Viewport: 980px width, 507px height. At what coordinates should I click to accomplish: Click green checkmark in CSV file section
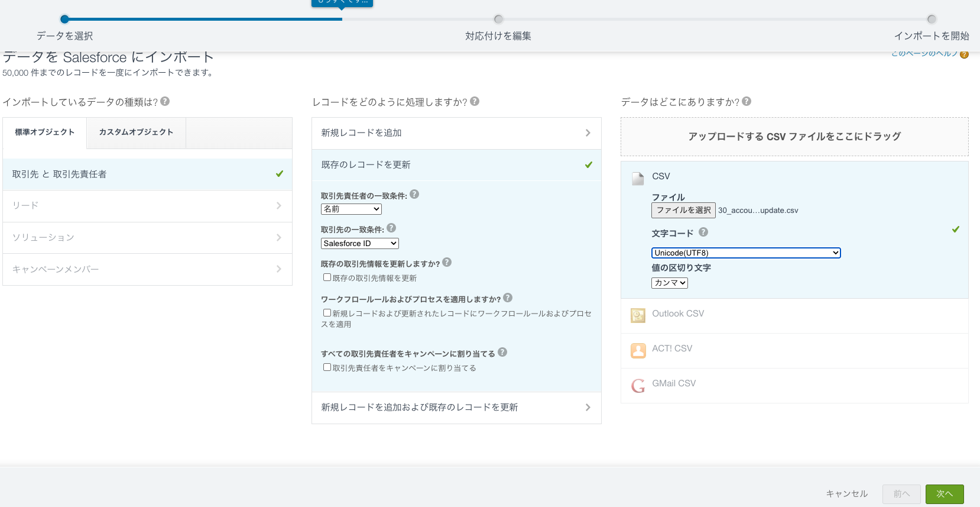coord(956,229)
